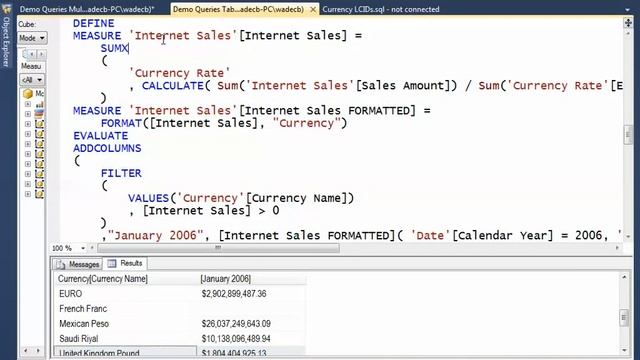The height and width of the screenshot is (360, 640).
Task: Click the value $26,037,249,643.09
Action: [236, 324]
